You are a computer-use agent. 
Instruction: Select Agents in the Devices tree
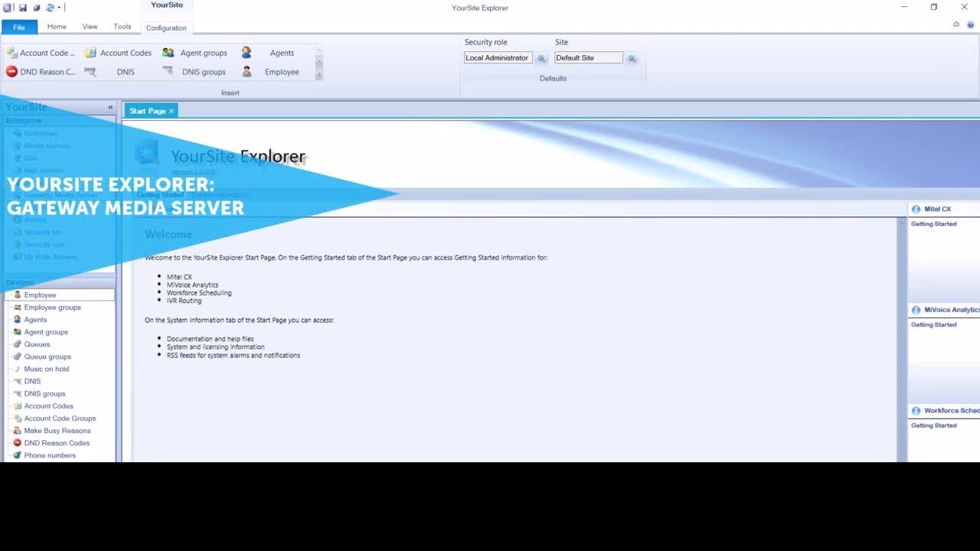pos(35,320)
